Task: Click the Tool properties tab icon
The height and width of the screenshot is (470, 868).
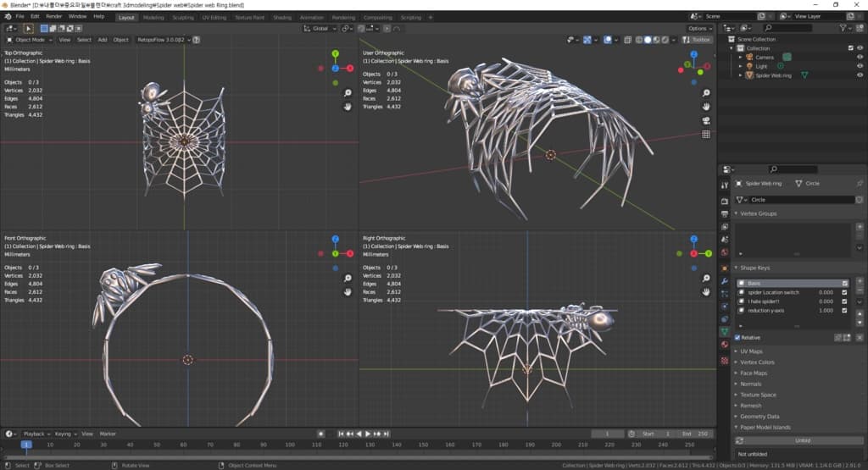Action: [x=724, y=185]
